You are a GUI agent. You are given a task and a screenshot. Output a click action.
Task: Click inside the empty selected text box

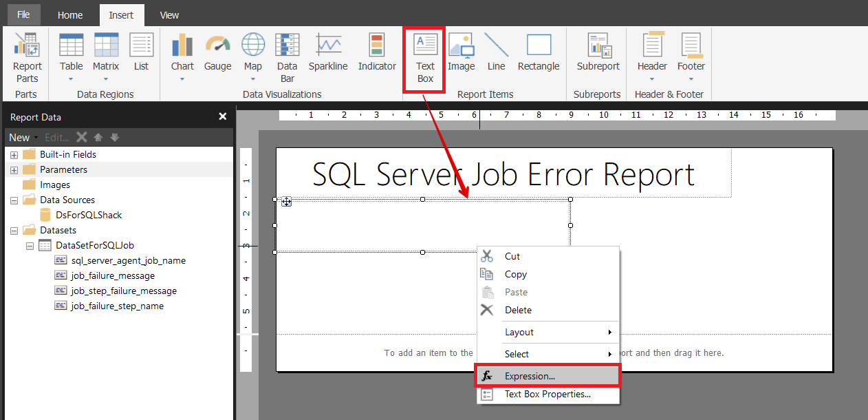[x=422, y=225]
